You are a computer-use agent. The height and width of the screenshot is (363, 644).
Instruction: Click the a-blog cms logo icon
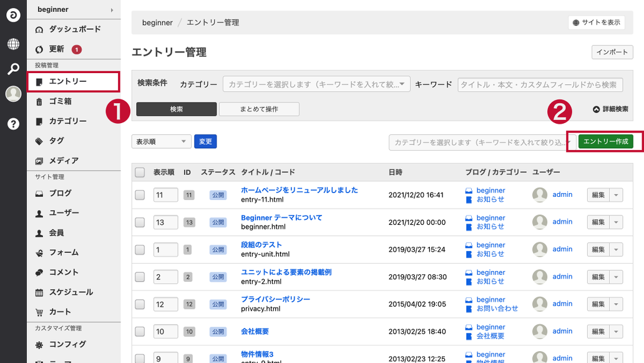point(13,15)
